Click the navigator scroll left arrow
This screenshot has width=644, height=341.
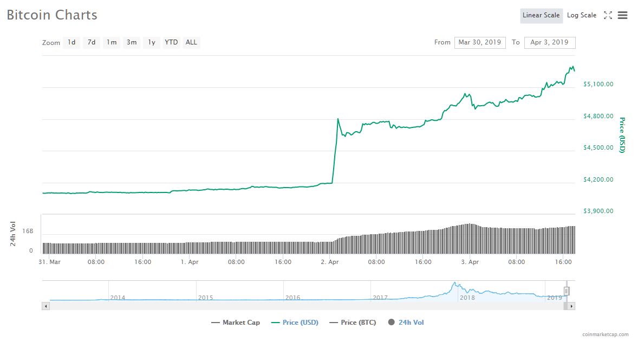coord(45,306)
